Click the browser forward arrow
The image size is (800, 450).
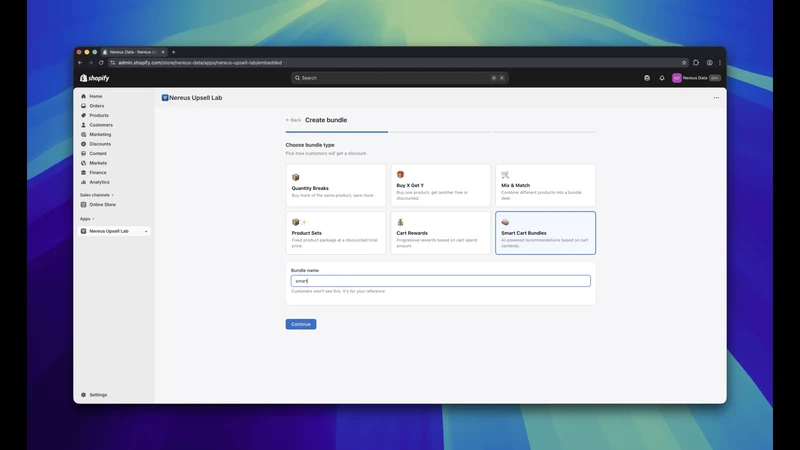90,63
